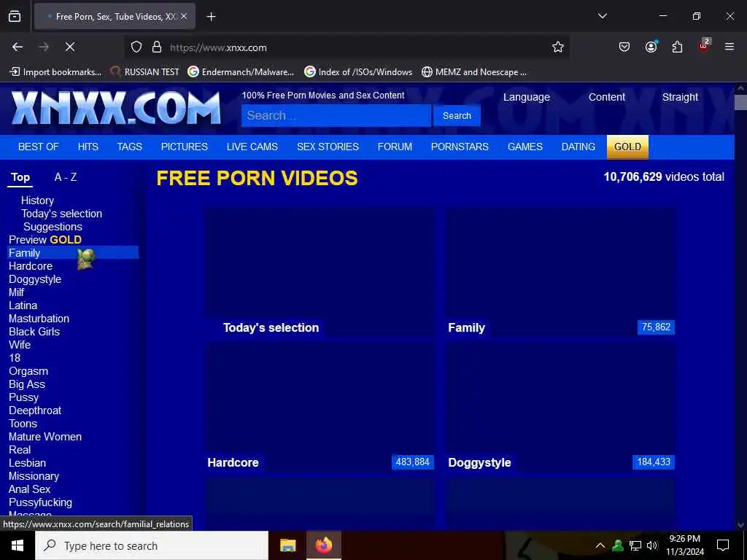Click the taskbar search box

pos(152,545)
